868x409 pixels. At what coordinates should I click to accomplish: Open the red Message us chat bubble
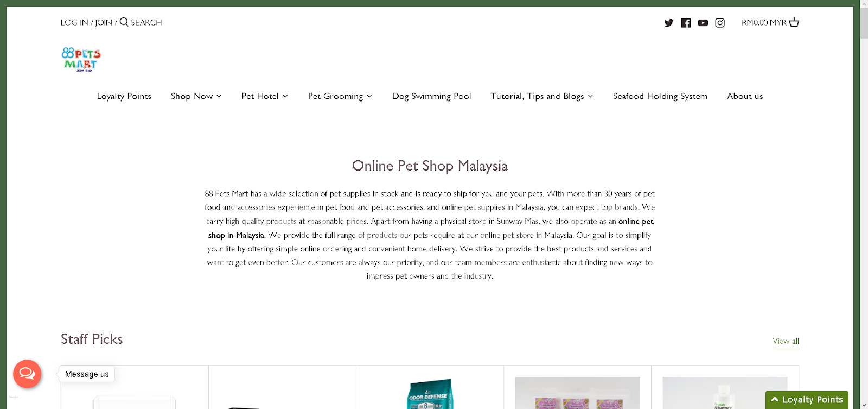tap(27, 374)
